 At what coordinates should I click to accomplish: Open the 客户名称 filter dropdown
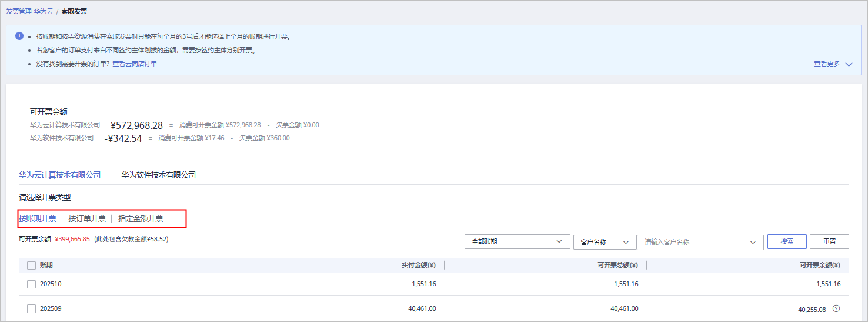point(605,242)
